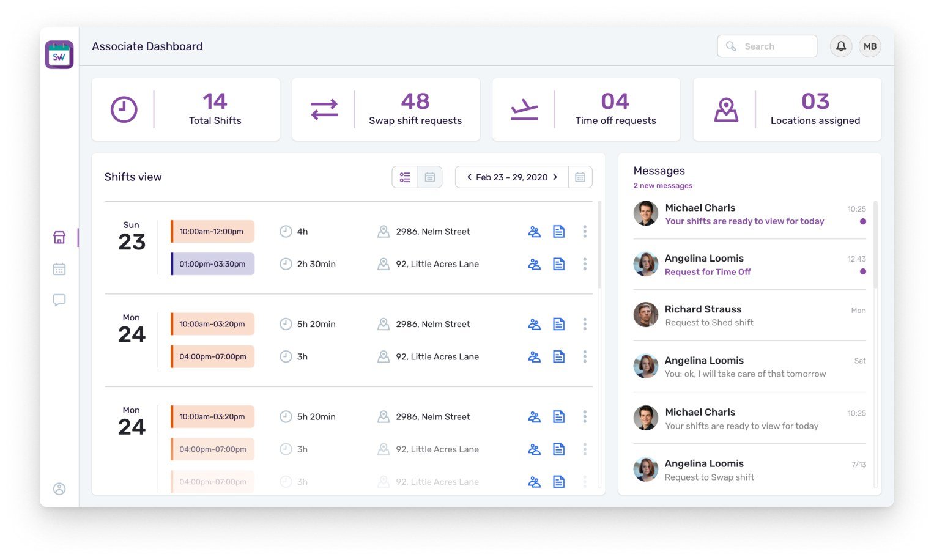Click the Shifts view scrollbar

click(599, 245)
